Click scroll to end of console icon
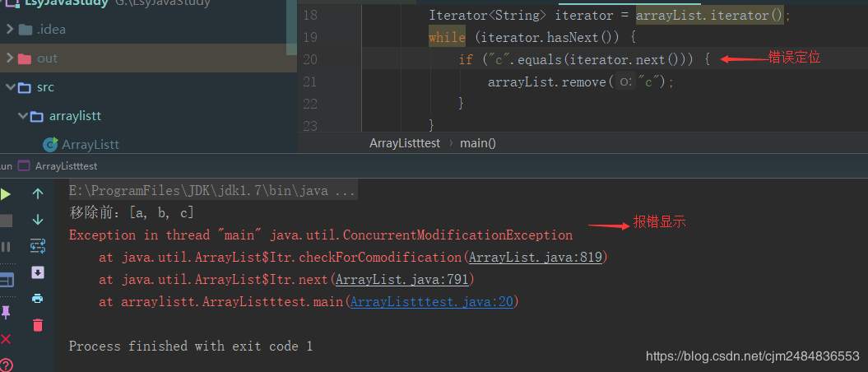The height and width of the screenshot is (372, 868). click(x=38, y=272)
